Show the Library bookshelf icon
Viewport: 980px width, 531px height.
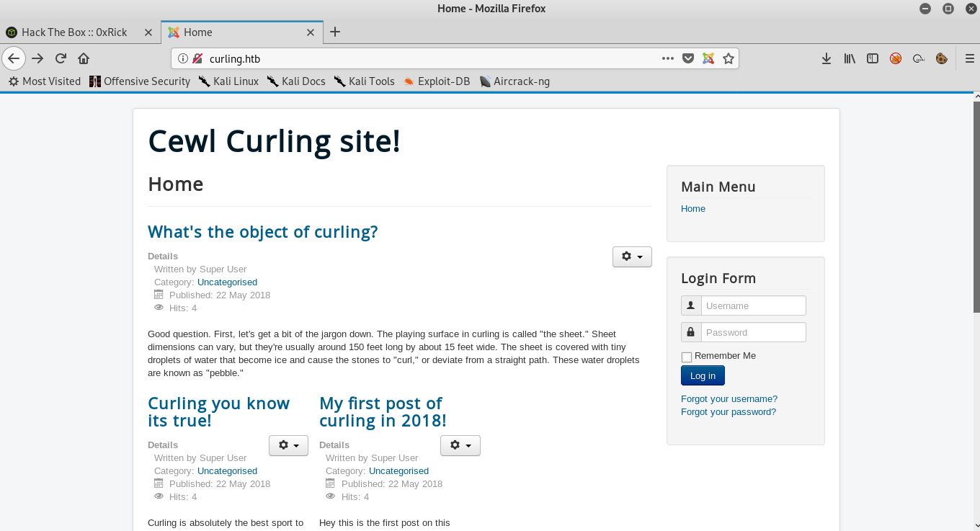pyautogui.click(x=850, y=58)
